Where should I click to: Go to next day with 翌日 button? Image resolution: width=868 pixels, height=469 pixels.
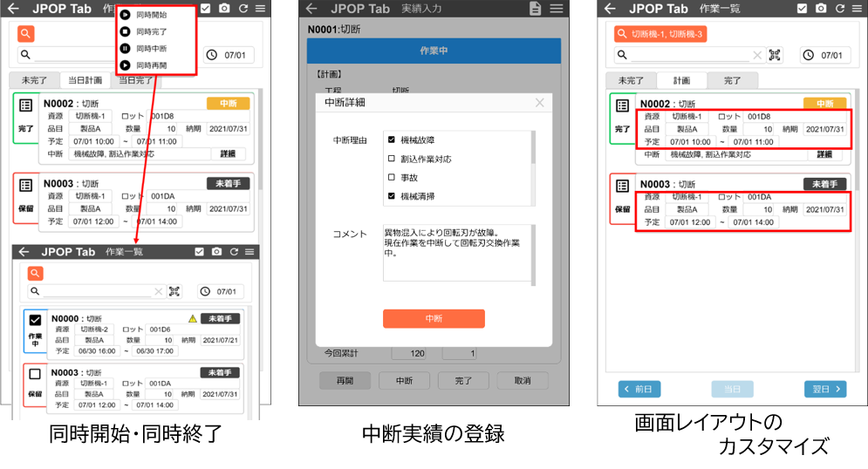tap(824, 389)
